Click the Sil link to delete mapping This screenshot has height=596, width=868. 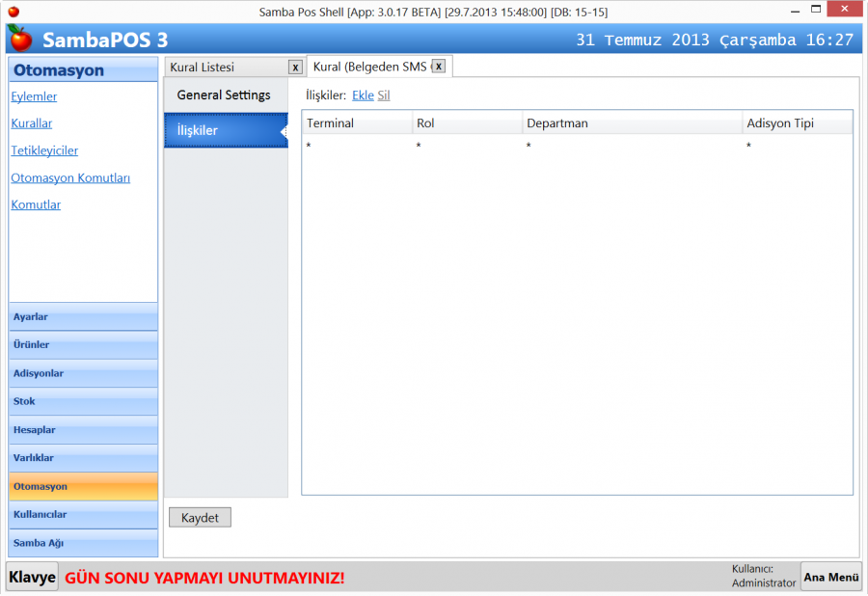coord(383,95)
